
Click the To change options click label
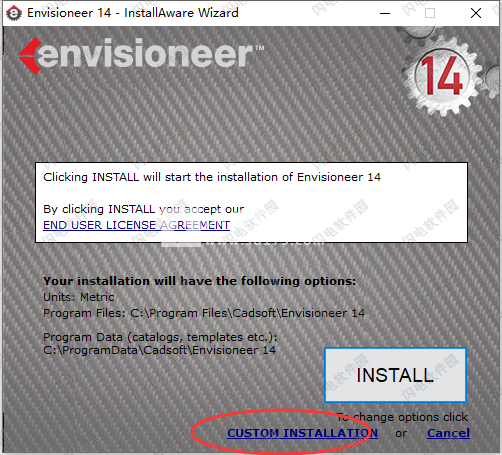coord(402,417)
